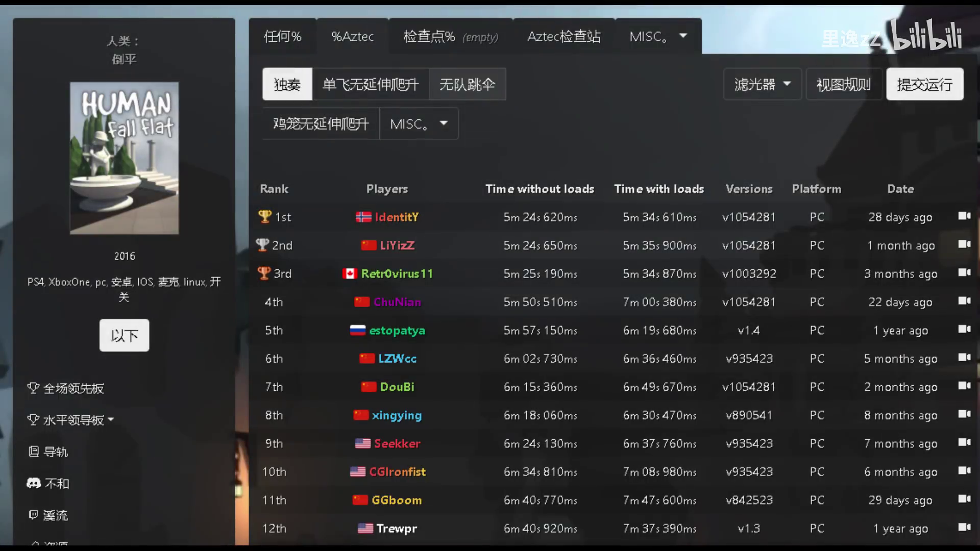Viewport: 980px width, 551px height.
Task: Open the 全场领先板 full-game leaderboard link
Action: pos(73,388)
